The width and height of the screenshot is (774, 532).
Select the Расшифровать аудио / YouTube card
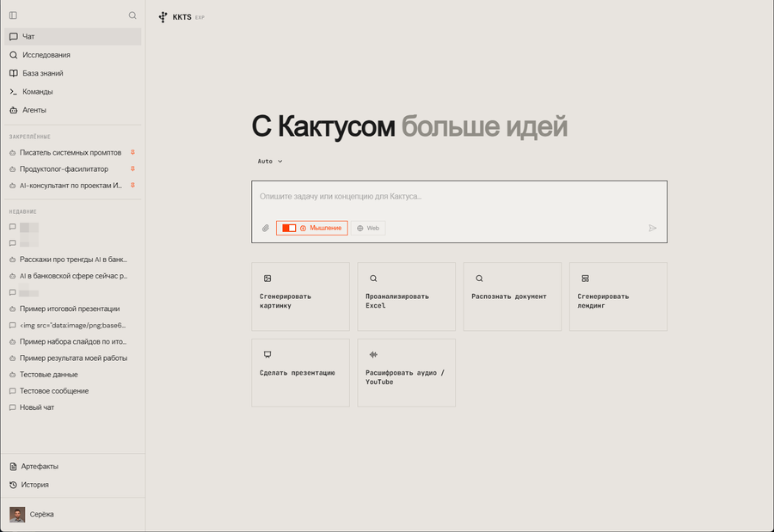(x=406, y=373)
